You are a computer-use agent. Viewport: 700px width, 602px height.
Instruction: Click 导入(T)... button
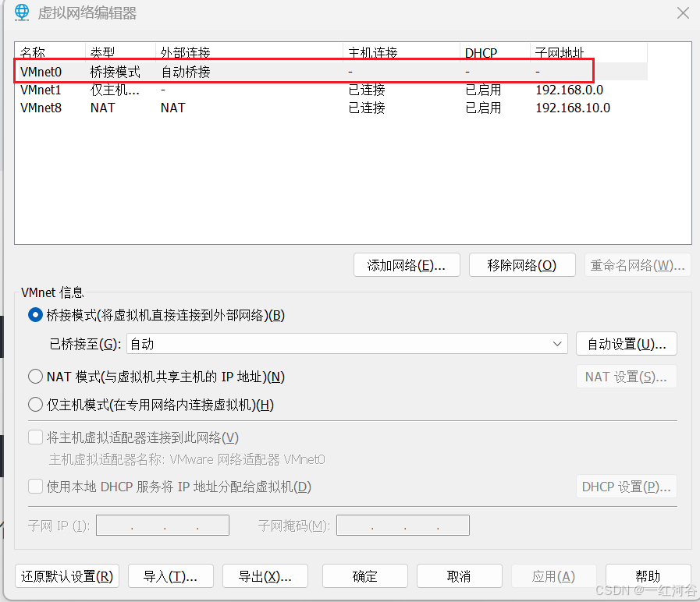click(171, 576)
